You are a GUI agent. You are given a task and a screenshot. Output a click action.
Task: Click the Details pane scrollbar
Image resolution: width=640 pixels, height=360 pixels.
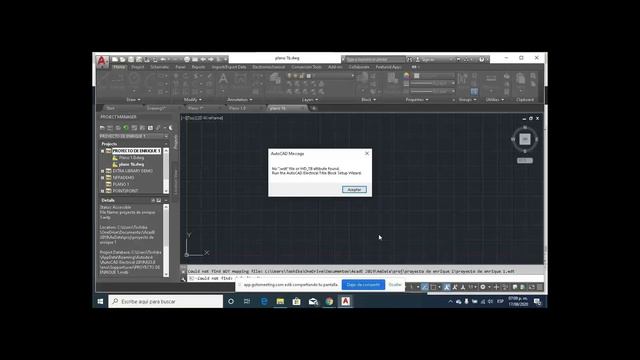click(x=166, y=240)
